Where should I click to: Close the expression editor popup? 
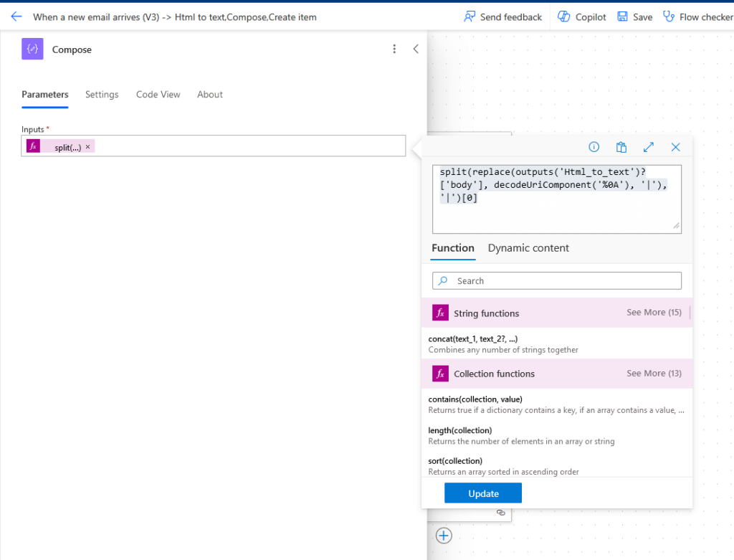(x=675, y=147)
